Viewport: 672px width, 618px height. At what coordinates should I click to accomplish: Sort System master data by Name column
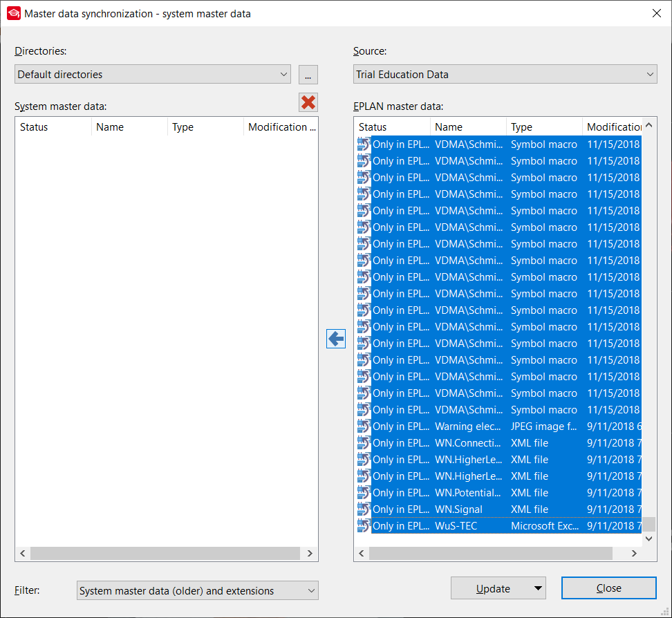(x=129, y=127)
